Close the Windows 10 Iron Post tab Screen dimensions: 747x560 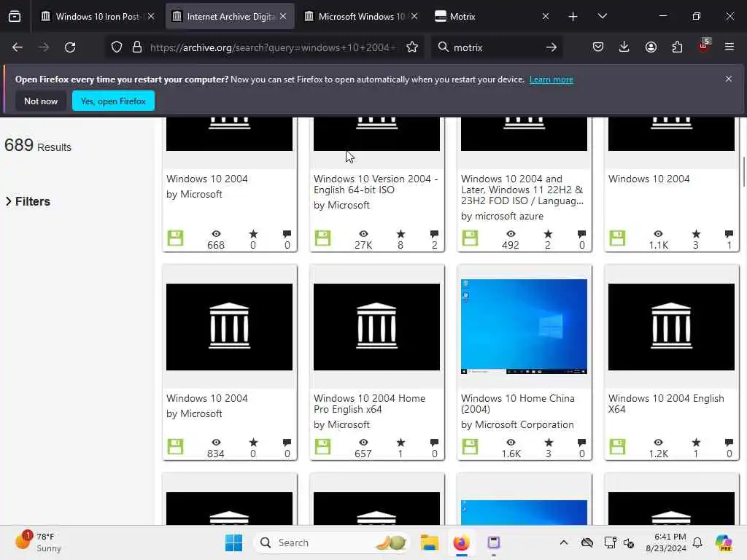pos(151,17)
